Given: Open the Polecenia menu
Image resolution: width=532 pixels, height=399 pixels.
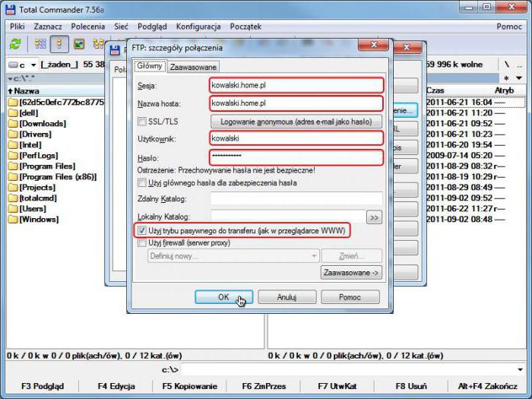Looking at the screenshot, I should point(88,27).
